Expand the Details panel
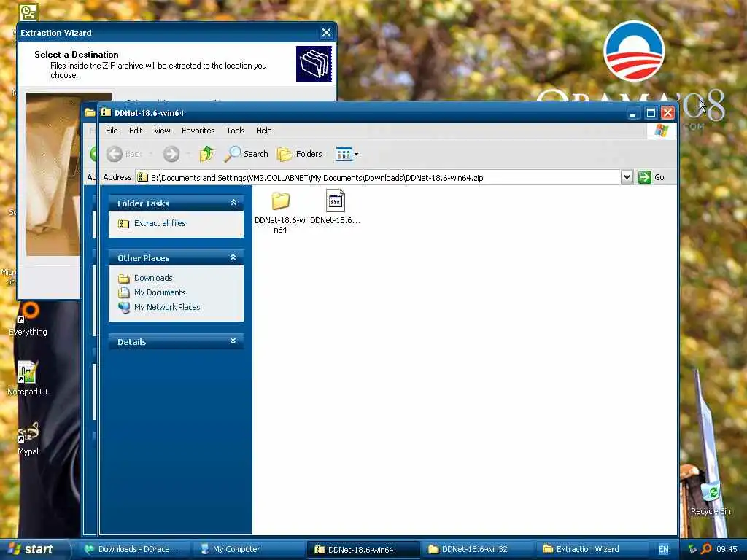Image resolution: width=747 pixels, height=560 pixels. coord(233,341)
